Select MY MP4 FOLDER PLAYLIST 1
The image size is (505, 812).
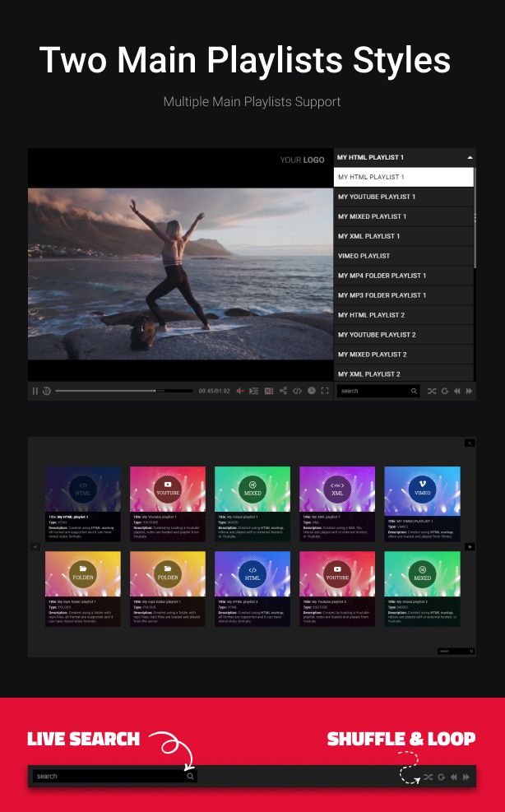pyautogui.click(x=403, y=276)
